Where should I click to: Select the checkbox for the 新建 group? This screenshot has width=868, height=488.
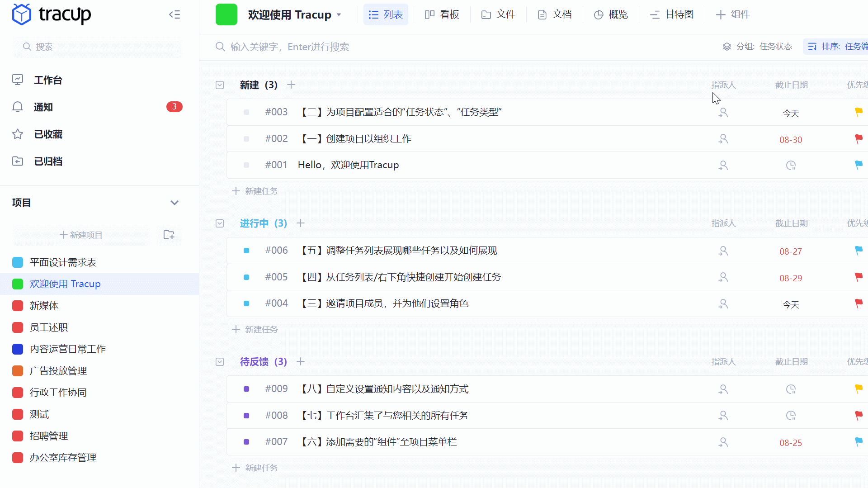pos(220,85)
